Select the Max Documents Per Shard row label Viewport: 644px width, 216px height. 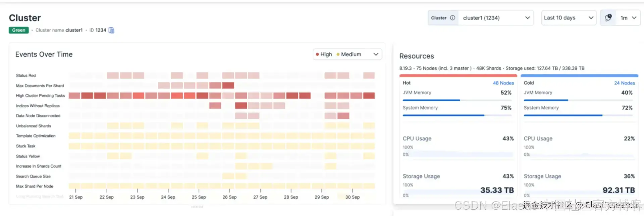(x=40, y=86)
